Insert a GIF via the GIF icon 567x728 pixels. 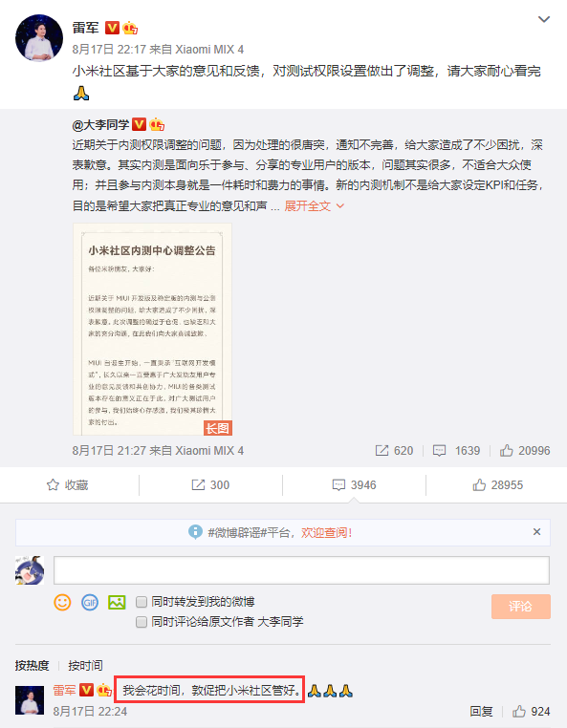pos(90,602)
